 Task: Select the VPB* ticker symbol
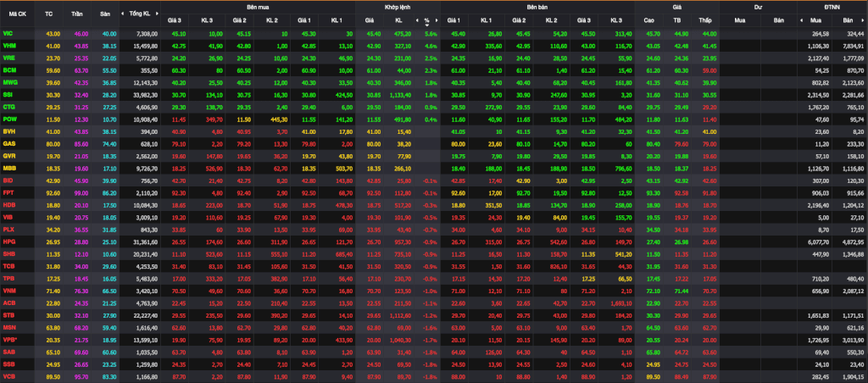coord(9,339)
